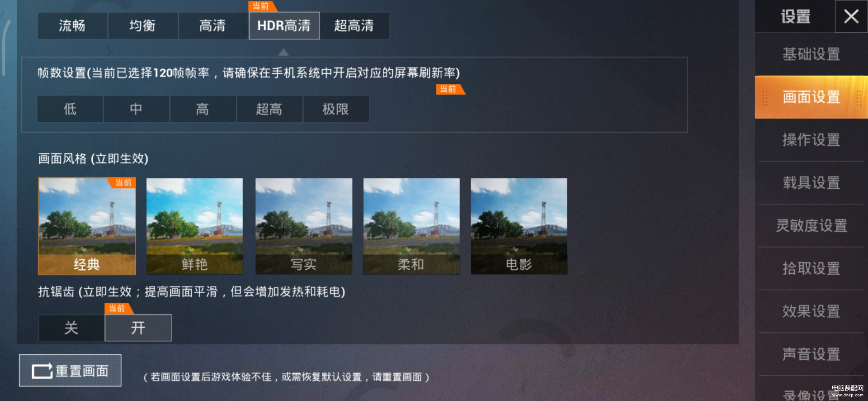Click the reset icon on 重置画面 button
The width and height of the screenshot is (868, 401).
click(42, 371)
